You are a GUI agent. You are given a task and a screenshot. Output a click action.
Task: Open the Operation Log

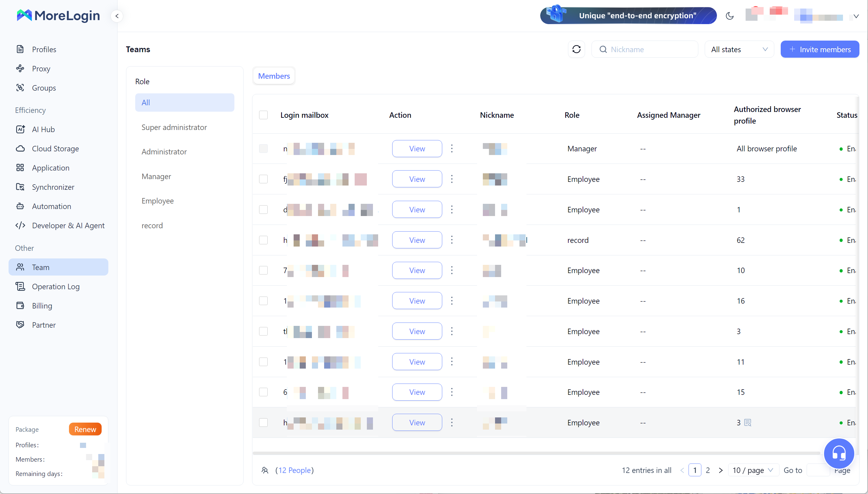(56, 286)
